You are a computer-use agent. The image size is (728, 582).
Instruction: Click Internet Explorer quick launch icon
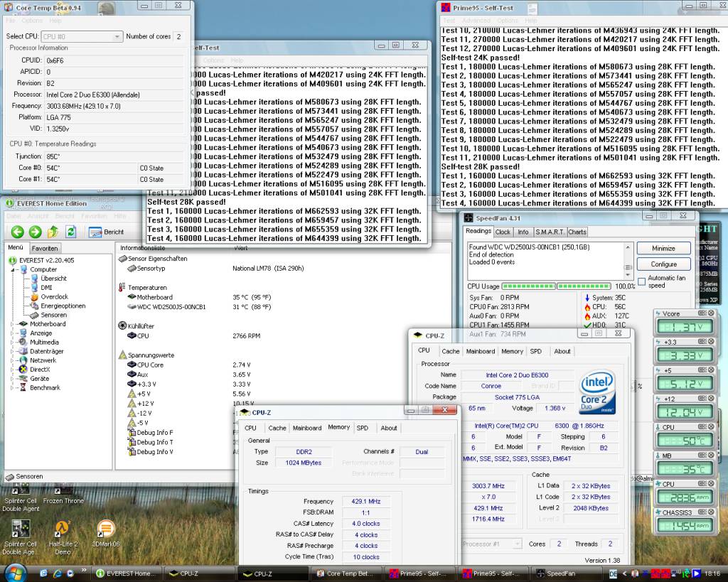point(58,573)
